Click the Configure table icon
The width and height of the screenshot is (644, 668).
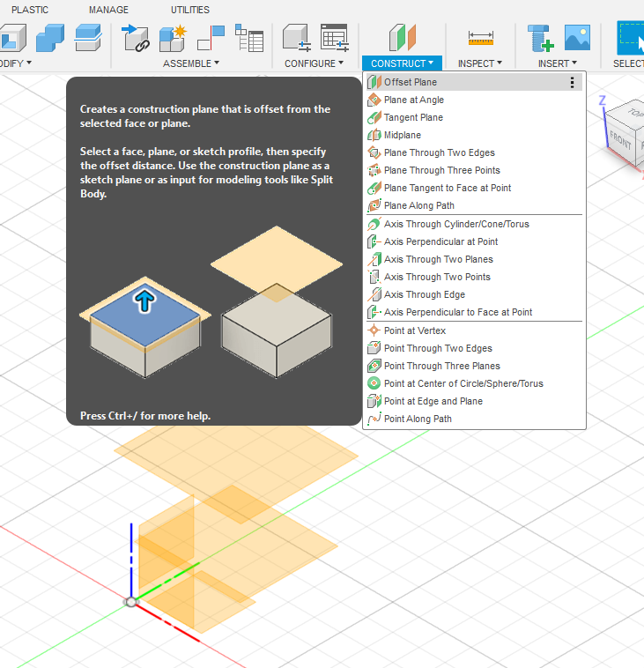[334, 38]
